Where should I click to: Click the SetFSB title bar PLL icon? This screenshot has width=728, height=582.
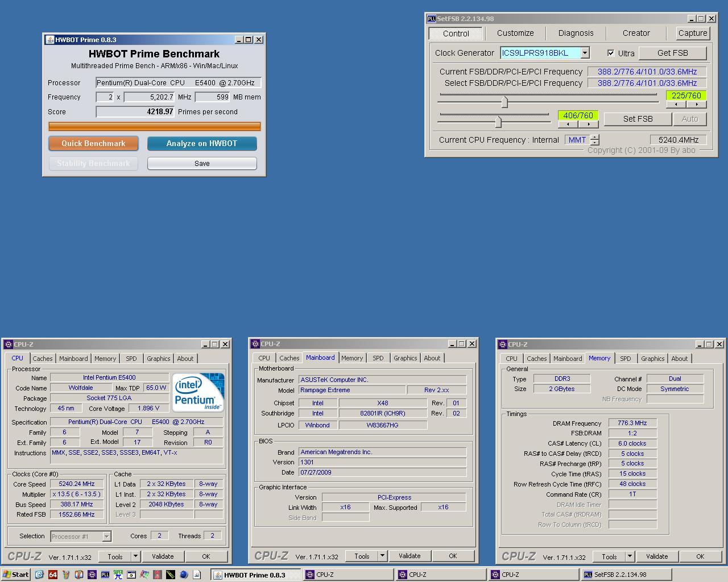[431, 19]
